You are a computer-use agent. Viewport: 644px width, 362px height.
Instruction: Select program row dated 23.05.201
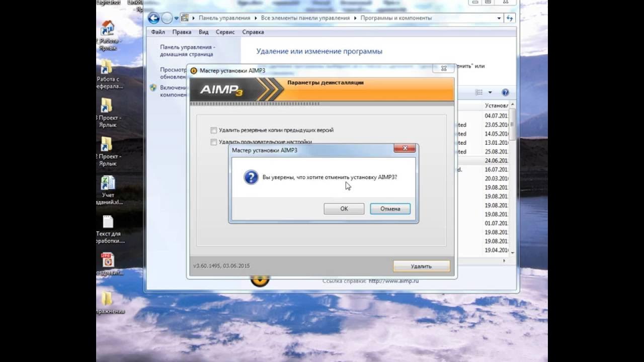point(482,125)
